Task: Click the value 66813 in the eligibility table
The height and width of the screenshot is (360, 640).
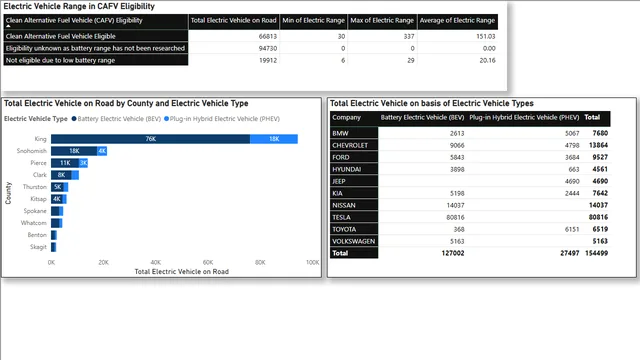Action: coord(268,36)
